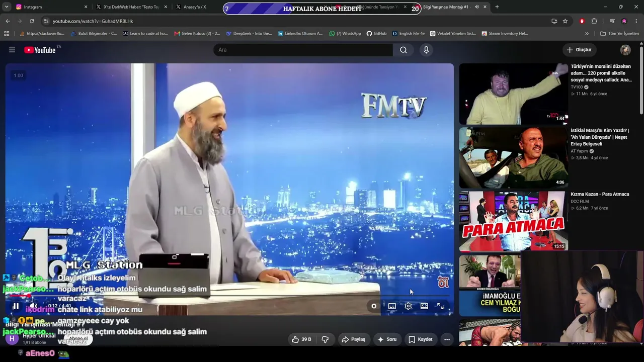
Task: Close the Instagram tab
Action: (86, 7)
